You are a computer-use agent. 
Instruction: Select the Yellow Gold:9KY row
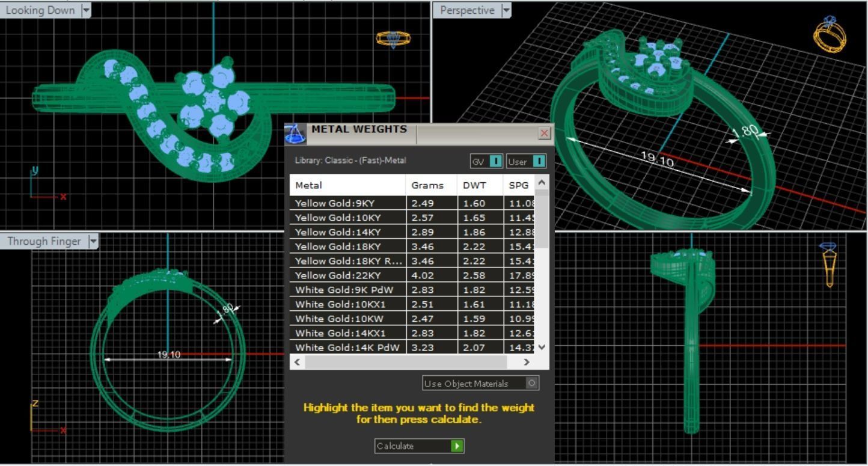[x=412, y=203]
